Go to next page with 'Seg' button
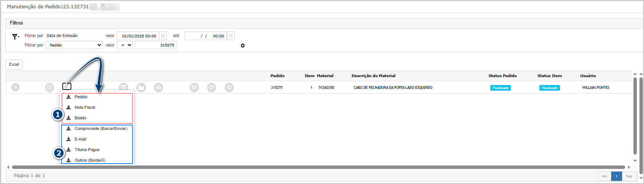This screenshot has width=644, height=184. click(629, 176)
